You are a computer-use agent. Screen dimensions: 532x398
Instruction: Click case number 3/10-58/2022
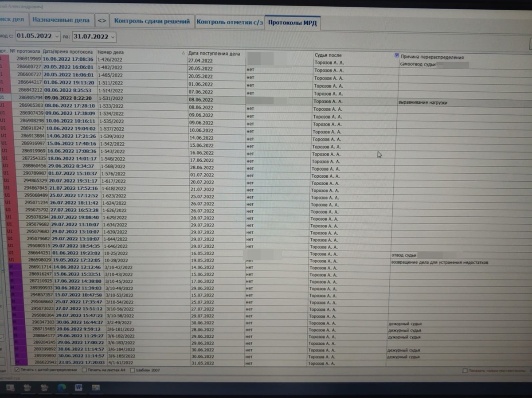point(121,315)
